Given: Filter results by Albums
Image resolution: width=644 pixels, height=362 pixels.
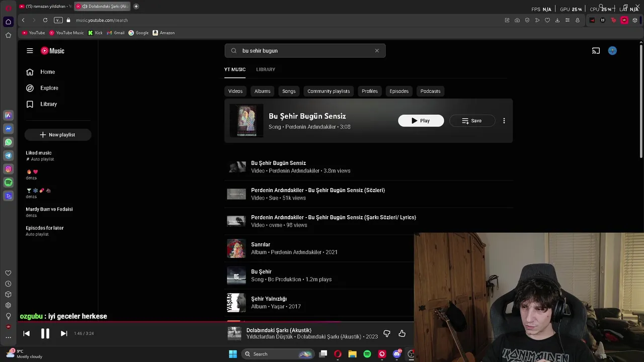Looking at the screenshot, I should [x=262, y=91].
